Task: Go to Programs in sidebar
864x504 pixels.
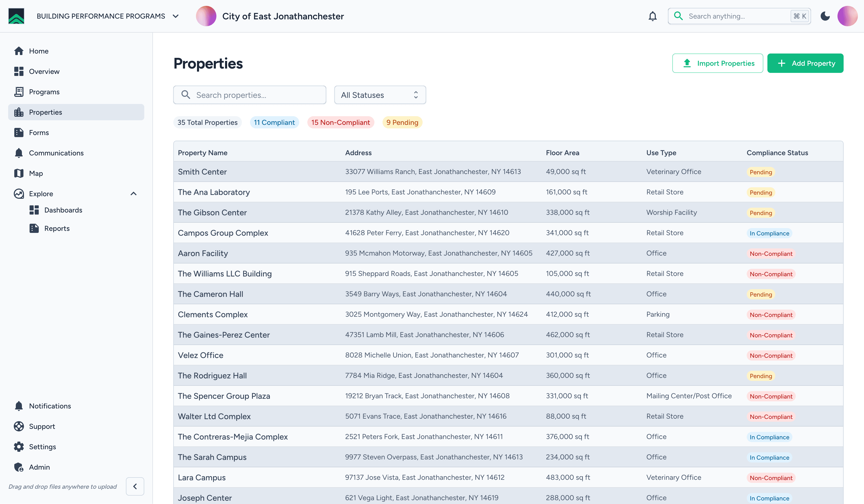Action: click(44, 91)
